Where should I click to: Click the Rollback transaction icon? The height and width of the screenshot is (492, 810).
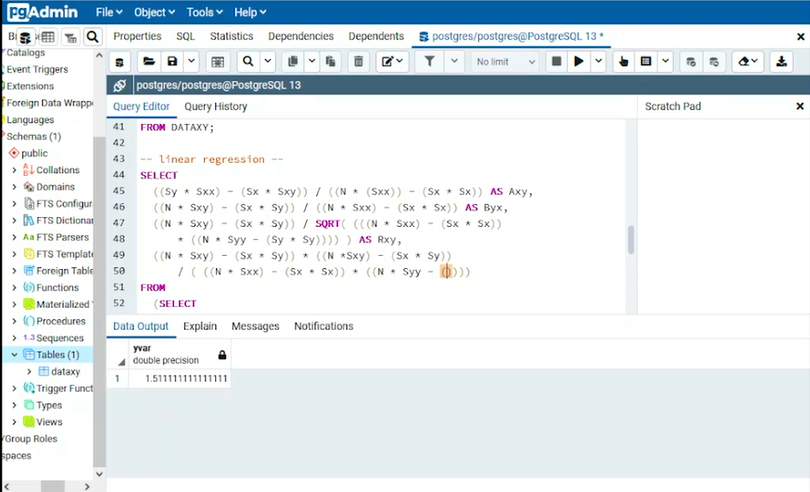point(714,62)
